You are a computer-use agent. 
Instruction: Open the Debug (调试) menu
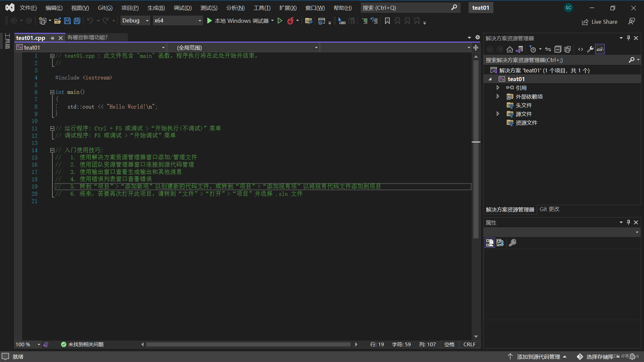coord(183,8)
